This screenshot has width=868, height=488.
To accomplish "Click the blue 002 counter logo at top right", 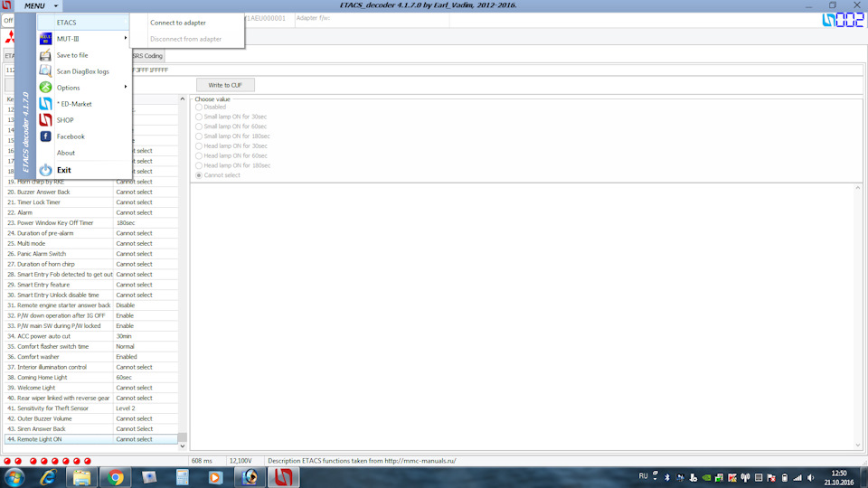I will tap(843, 21).
